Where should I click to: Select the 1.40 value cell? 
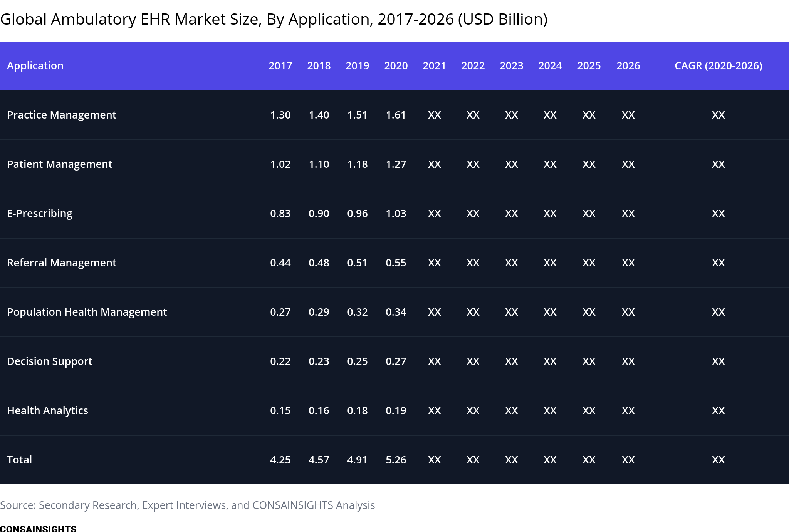[x=319, y=115]
